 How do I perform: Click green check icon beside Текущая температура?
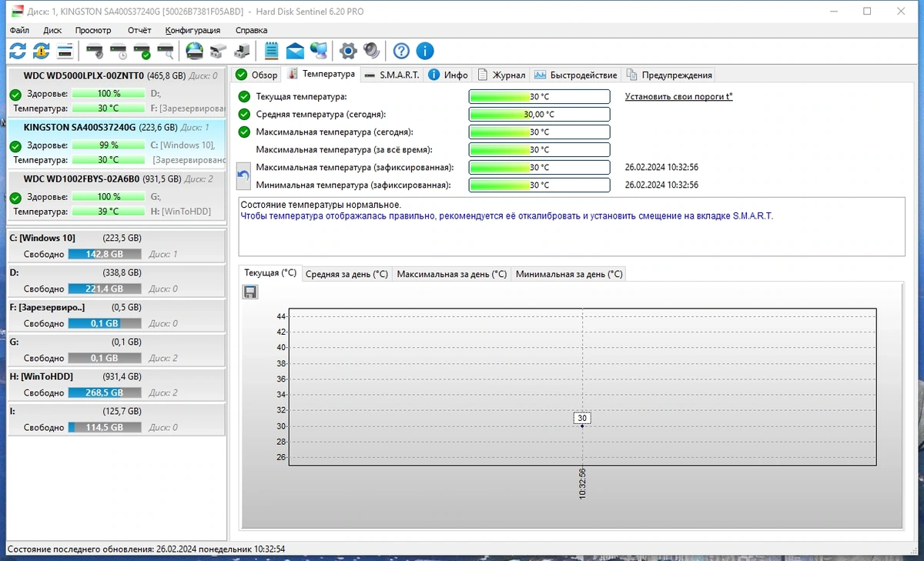[245, 96]
